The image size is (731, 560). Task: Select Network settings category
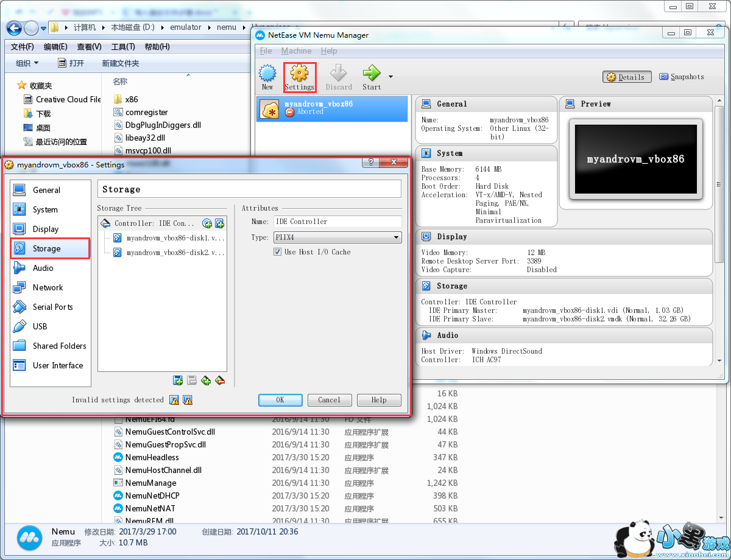pos(51,287)
